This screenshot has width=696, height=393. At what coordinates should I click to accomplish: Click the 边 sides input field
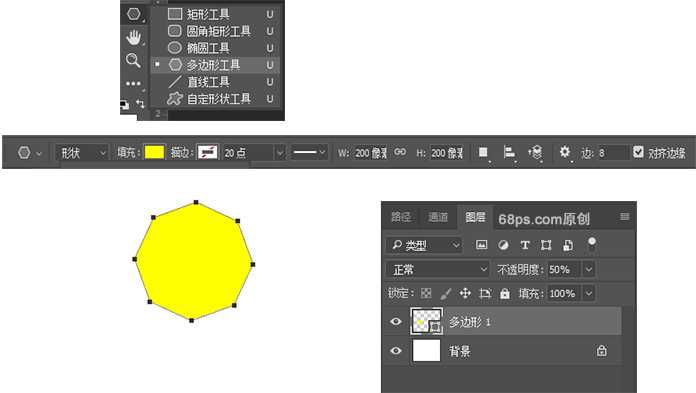click(611, 153)
